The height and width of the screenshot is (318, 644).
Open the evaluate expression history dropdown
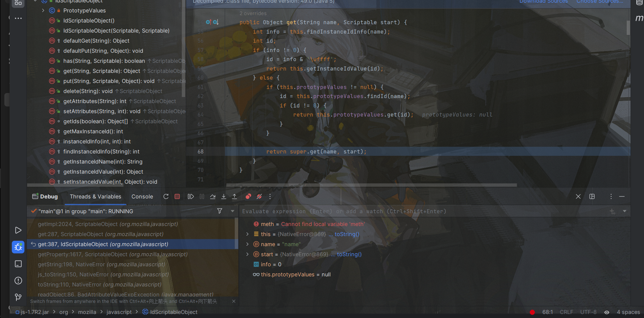pyautogui.click(x=625, y=211)
